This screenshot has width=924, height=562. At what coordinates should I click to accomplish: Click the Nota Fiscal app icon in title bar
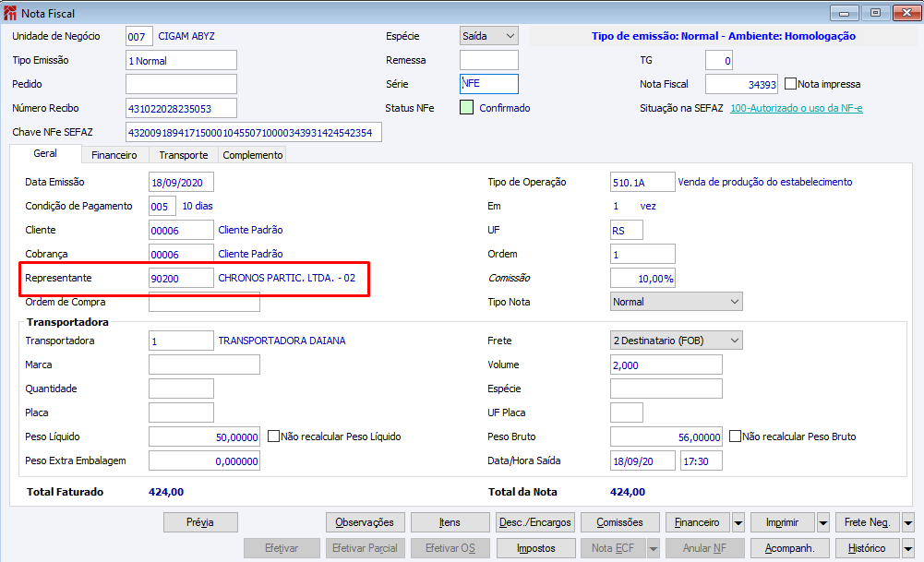[x=10, y=13]
